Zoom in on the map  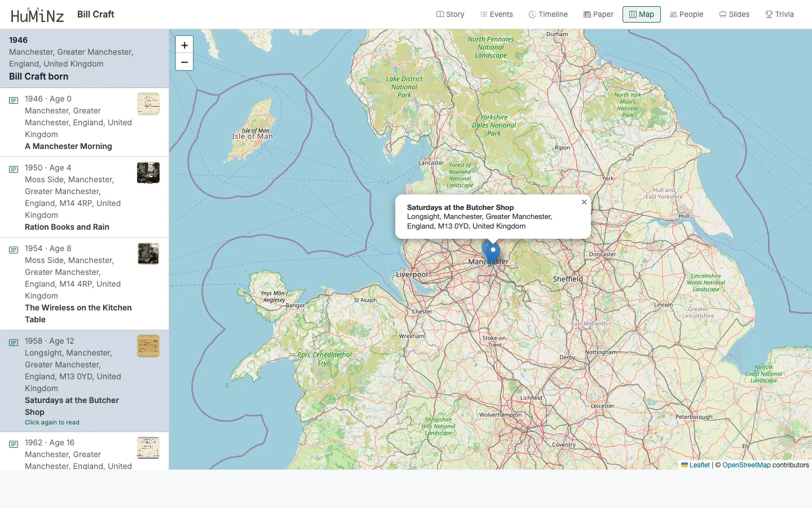184,45
